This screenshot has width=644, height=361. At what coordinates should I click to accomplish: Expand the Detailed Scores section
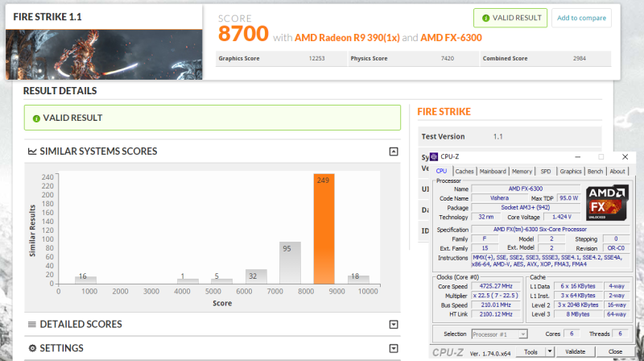tap(394, 325)
